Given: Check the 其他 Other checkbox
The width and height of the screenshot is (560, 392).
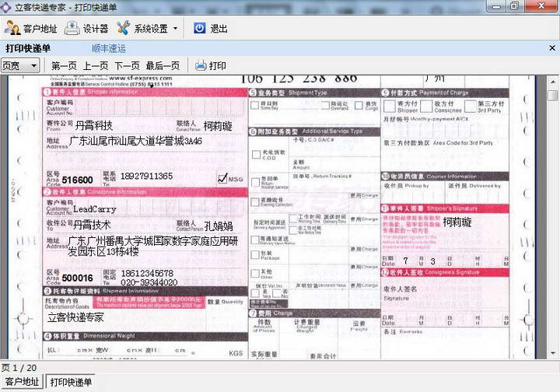Looking at the screenshot, I should [255, 274].
